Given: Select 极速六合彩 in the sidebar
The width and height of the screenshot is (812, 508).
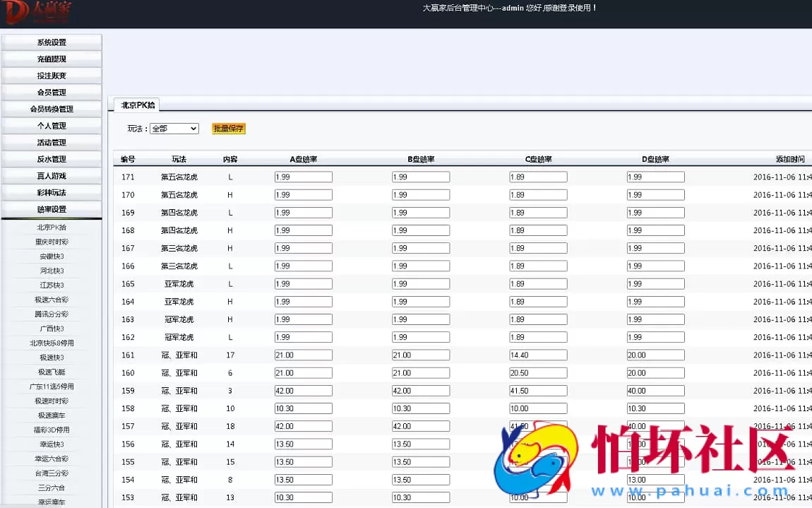Looking at the screenshot, I should pyautogui.click(x=51, y=300).
